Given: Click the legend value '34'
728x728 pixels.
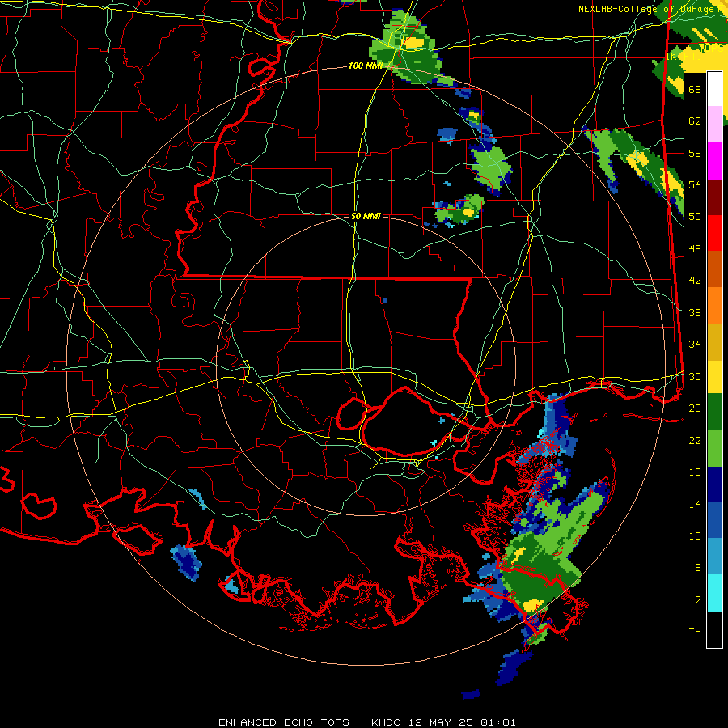Looking at the screenshot, I should pyautogui.click(x=695, y=345).
